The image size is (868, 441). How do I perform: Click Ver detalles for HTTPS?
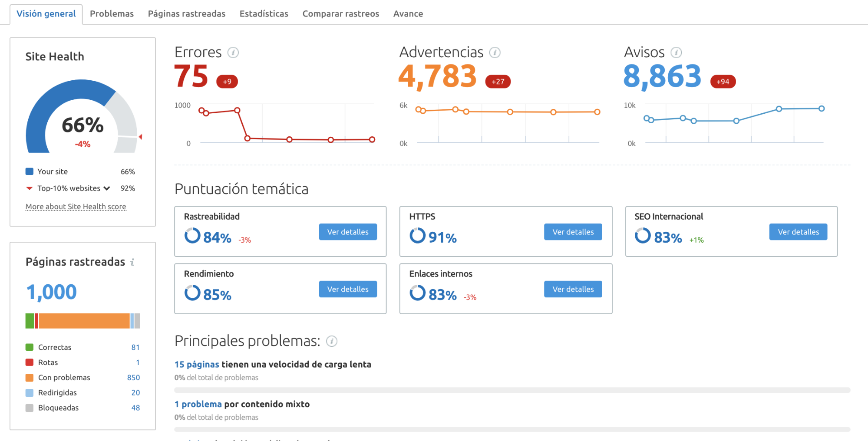[x=573, y=232]
